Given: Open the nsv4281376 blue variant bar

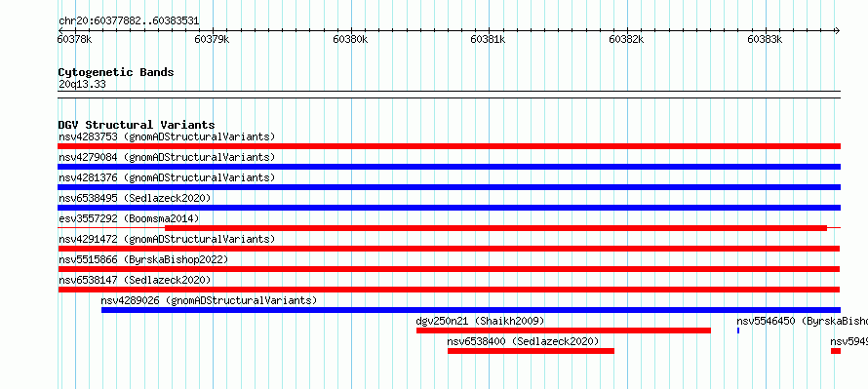Looking at the screenshot, I should pos(449,187).
